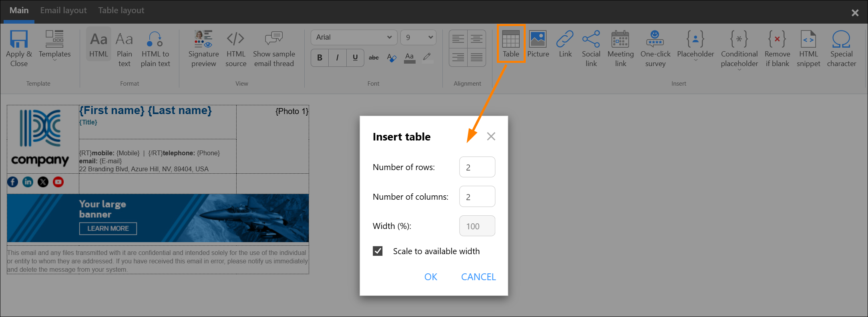This screenshot has width=868, height=317.
Task: Open the Placeholder dropdown
Action: coord(695,46)
